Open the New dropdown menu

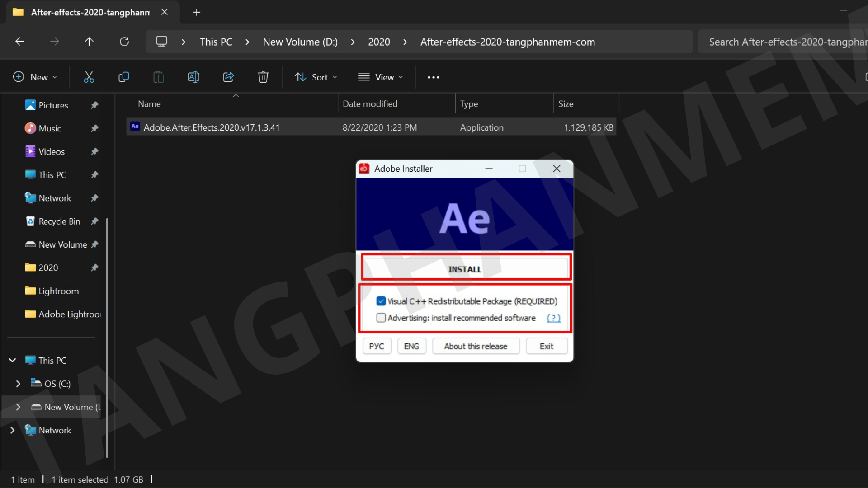35,77
